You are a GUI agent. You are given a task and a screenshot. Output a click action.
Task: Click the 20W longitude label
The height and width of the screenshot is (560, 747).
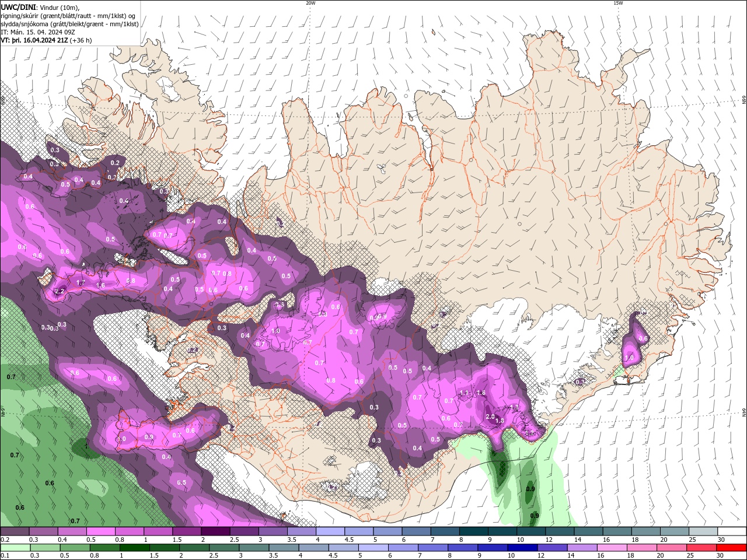310,3
